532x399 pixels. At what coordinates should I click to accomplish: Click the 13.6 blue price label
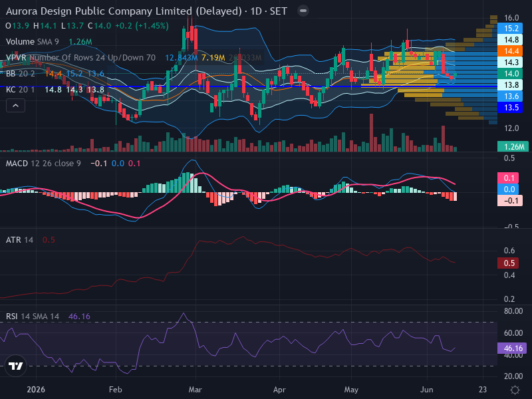tap(510, 96)
